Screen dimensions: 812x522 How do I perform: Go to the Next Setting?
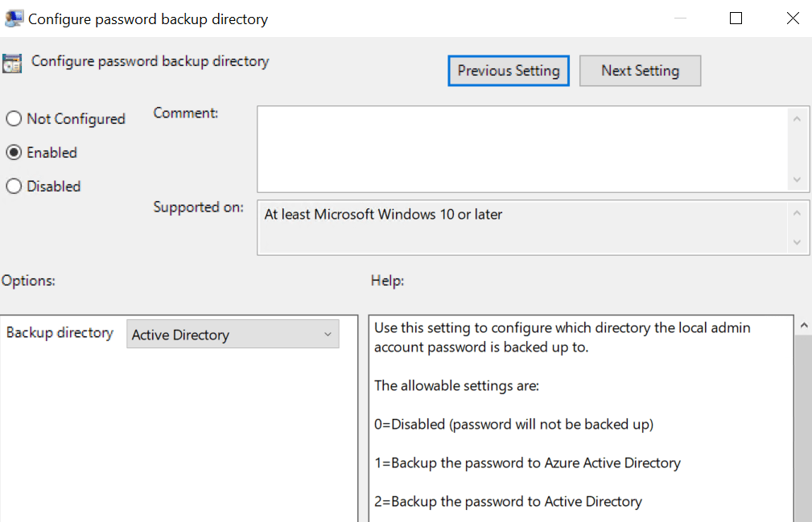[640, 71]
